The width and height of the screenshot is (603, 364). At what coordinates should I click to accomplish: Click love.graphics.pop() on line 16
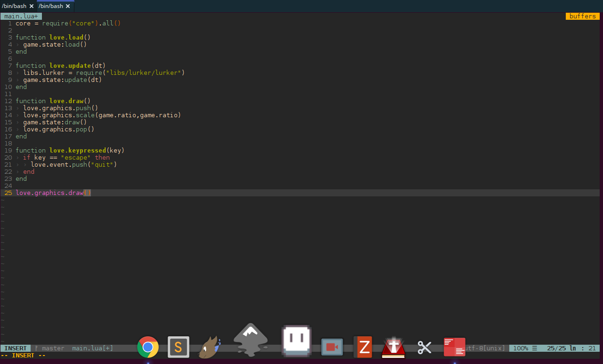[x=59, y=129]
